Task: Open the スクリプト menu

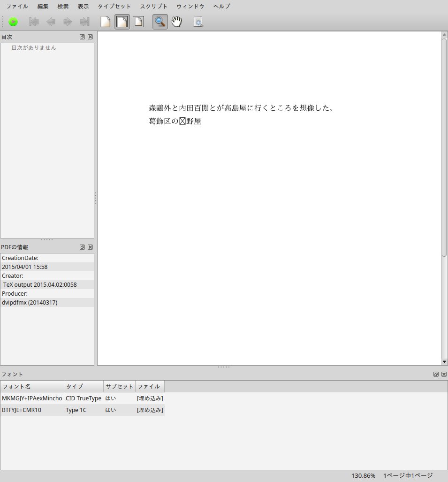Action: 154,6
